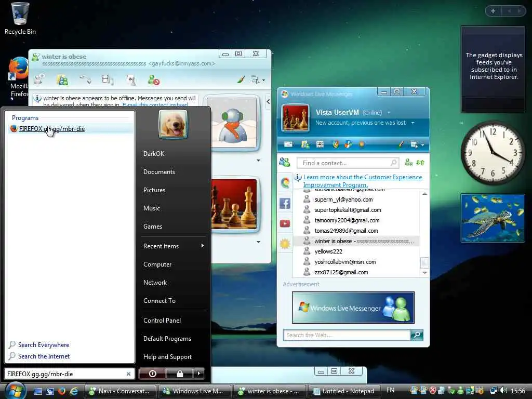Click orange globe icon in Messenger toolbar
The width and height of the screenshot is (532, 399).
click(x=362, y=144)
